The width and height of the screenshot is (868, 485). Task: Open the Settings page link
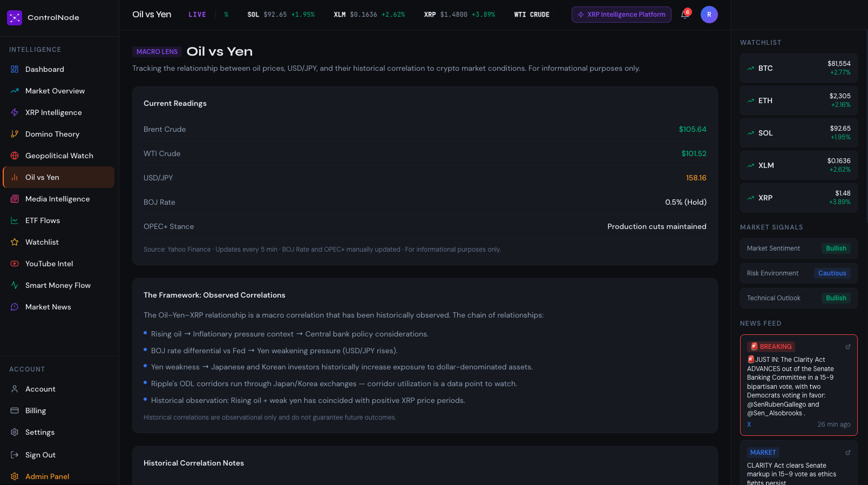click(x=58, y=432)
